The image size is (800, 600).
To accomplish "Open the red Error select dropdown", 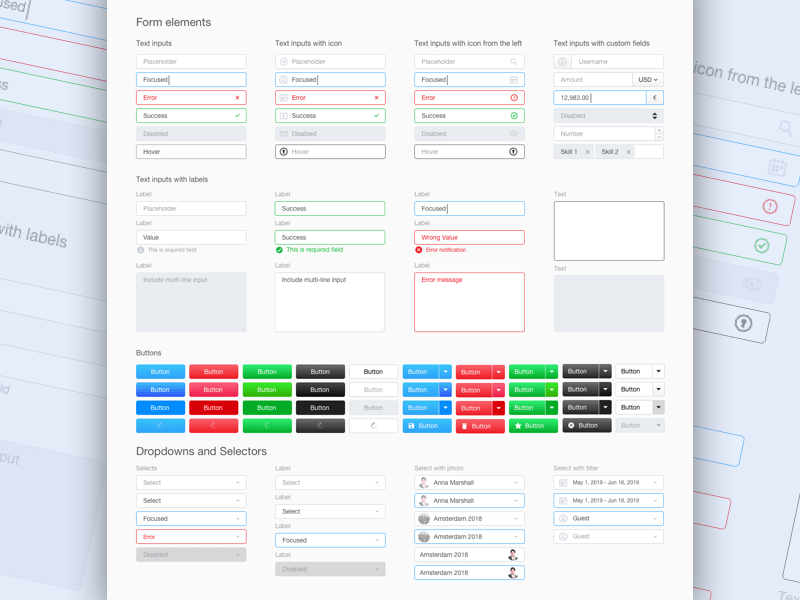I will pos(191,537).
